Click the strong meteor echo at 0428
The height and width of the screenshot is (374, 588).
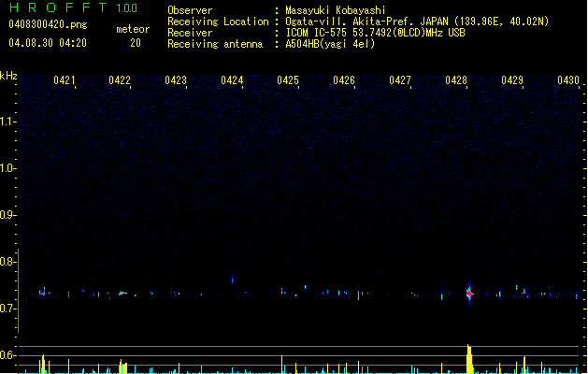[x=469, y=293]
